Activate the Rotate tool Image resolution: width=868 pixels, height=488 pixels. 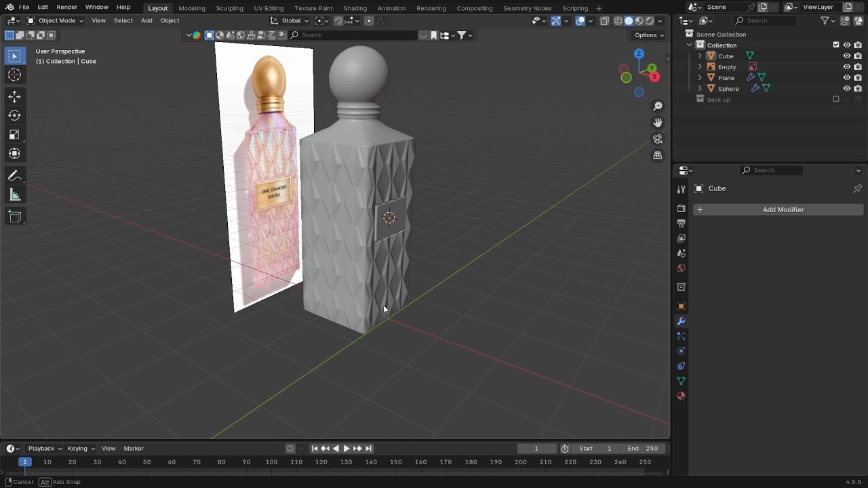click(x=14, y=116)
